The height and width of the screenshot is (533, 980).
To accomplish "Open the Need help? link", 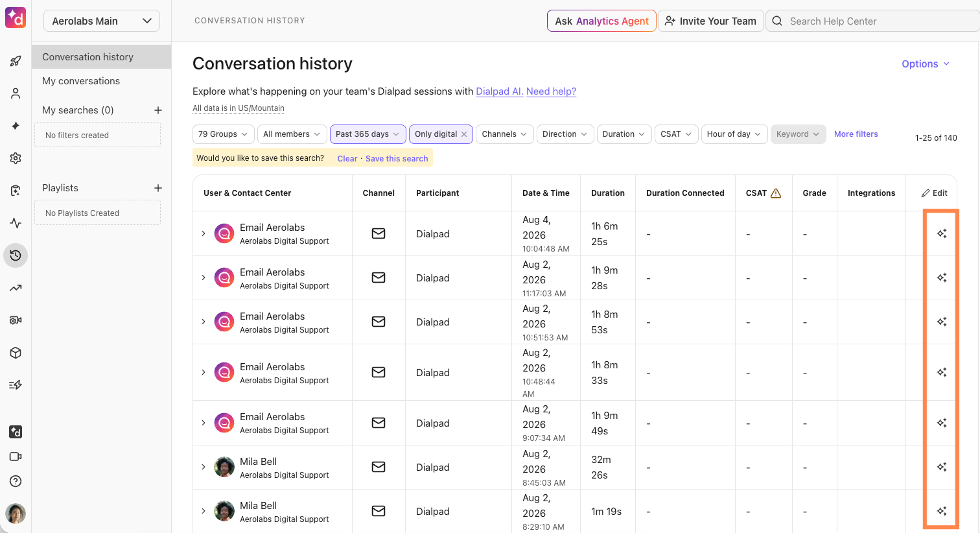I will (x=551, y=91).
